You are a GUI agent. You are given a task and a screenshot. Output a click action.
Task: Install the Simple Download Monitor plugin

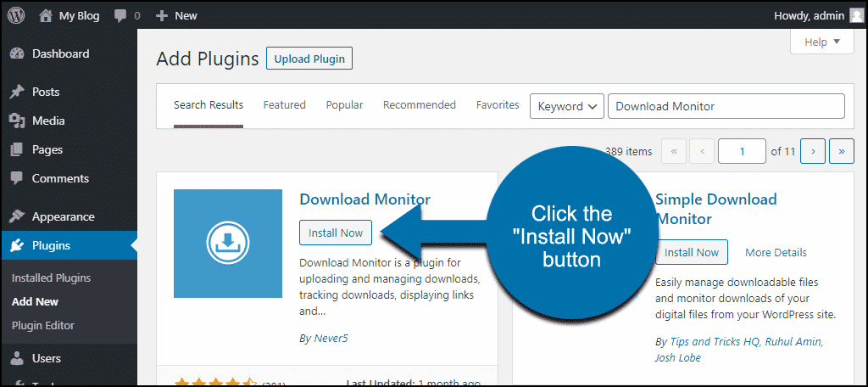click(692, 252)
